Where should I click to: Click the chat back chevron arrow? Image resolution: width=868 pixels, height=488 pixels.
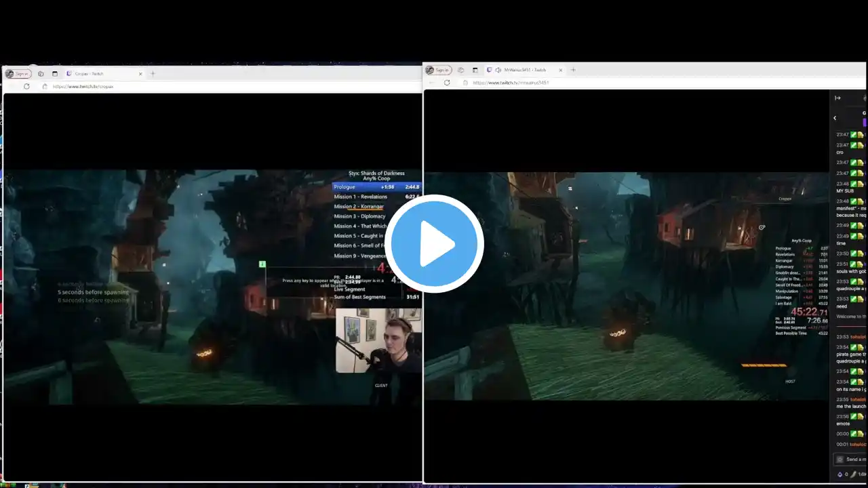click(x=835, y=118)
